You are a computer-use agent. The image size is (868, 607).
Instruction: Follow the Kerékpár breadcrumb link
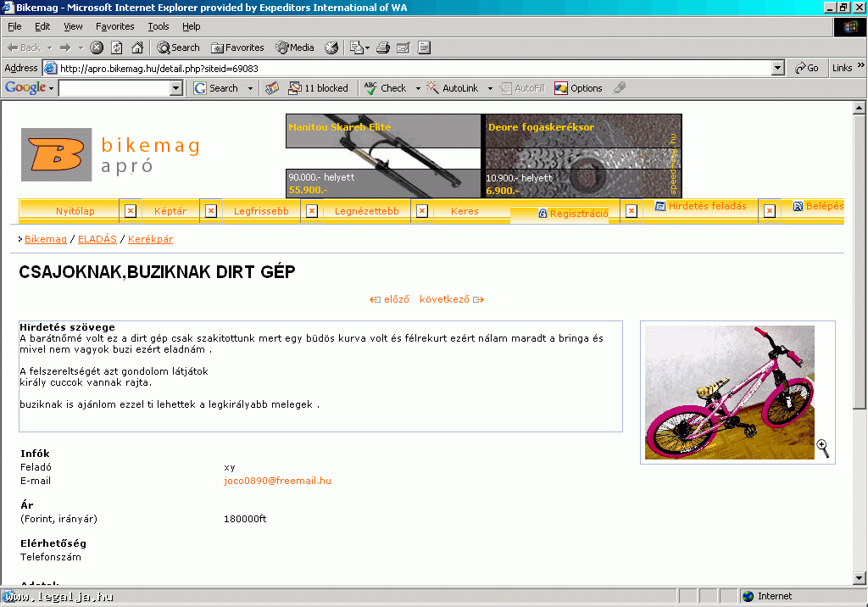coord(150,239)
